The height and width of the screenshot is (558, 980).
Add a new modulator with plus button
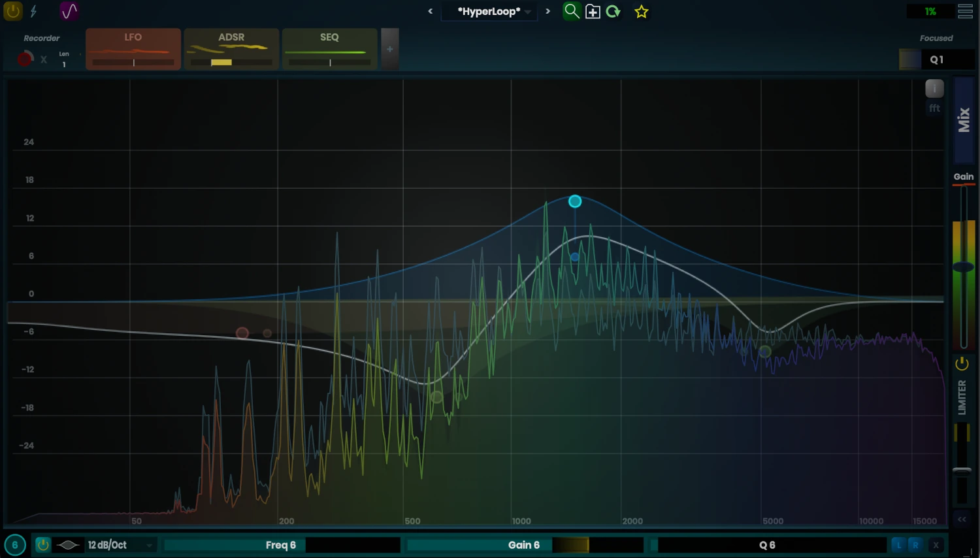pos(390,49)
